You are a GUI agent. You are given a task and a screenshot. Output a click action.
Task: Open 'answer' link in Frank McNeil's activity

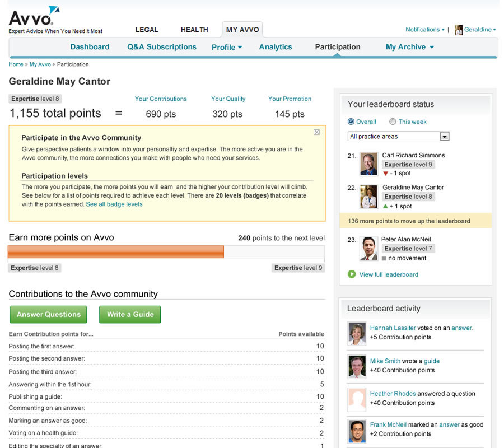pos(449,424)
